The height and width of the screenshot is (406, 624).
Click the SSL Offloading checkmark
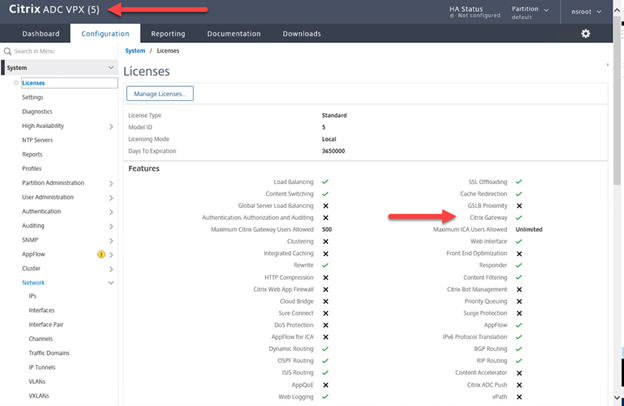pyautogui.click(x=519, y=182)
